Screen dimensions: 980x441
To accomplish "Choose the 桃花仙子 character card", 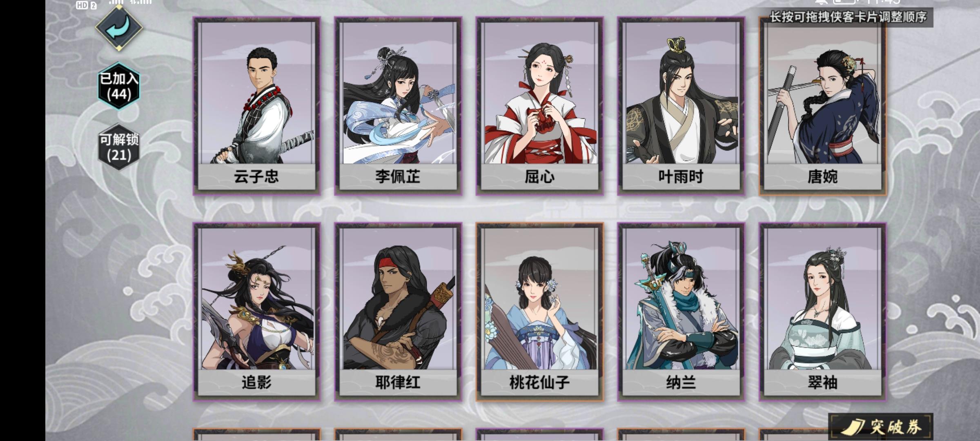I will coord(539,312).
